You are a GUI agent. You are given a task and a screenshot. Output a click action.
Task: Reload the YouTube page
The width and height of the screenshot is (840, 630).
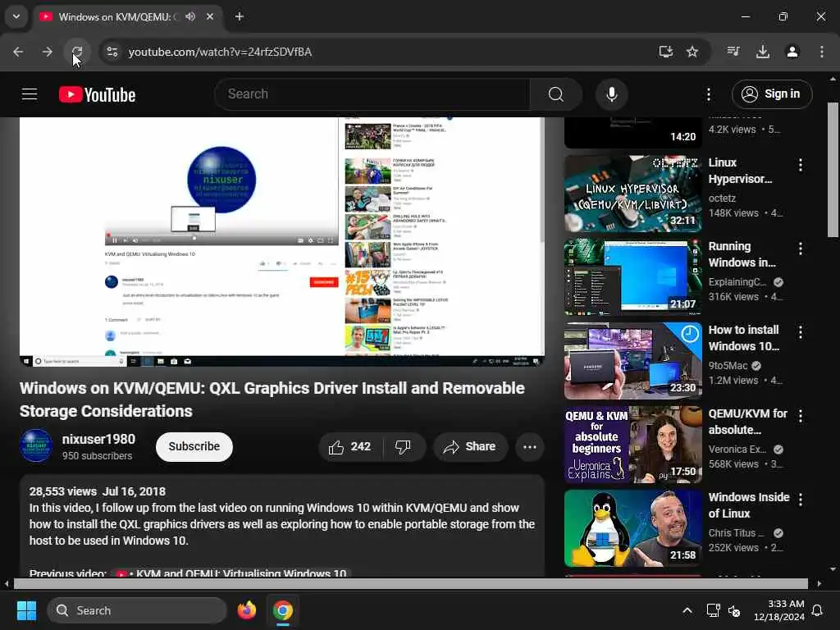point(76,52)
